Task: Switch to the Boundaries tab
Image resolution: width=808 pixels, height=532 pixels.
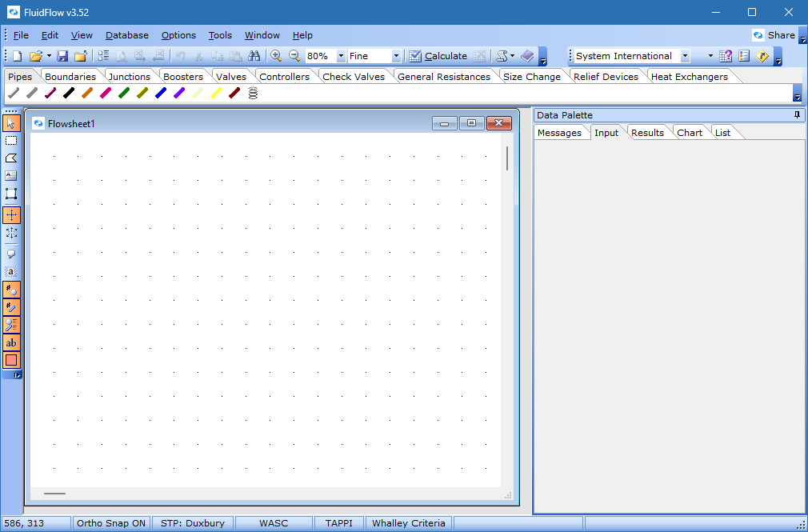Action: click(70, 77)
